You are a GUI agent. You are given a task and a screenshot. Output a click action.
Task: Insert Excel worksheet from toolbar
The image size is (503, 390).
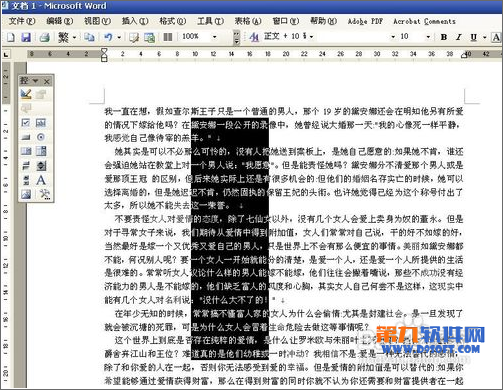(149, 37)
